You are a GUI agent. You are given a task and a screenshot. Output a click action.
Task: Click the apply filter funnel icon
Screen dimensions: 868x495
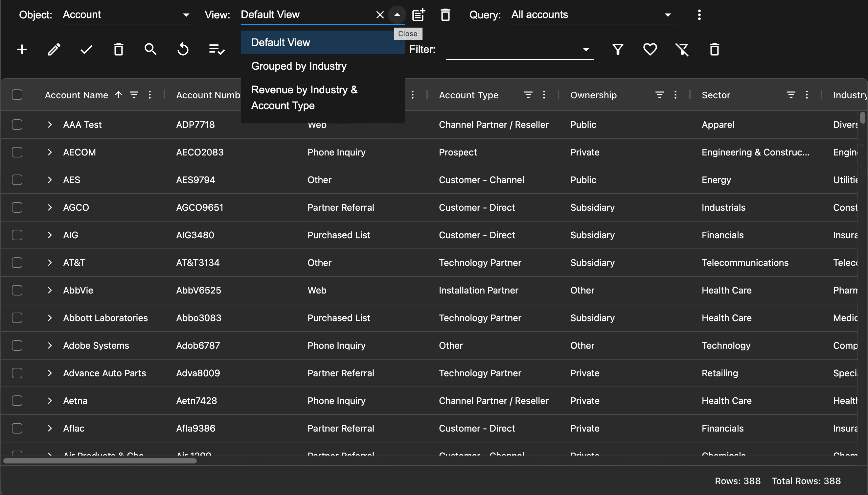[x=618, y=50]
